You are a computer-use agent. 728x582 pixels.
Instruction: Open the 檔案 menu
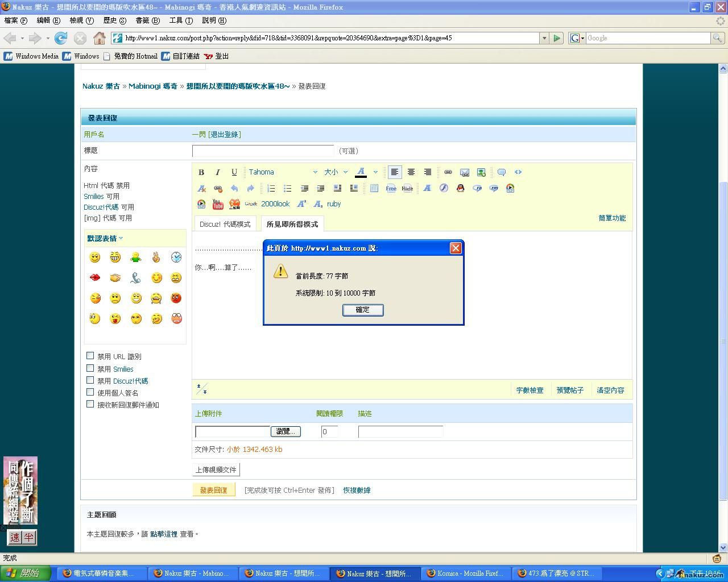click(15, 20)
